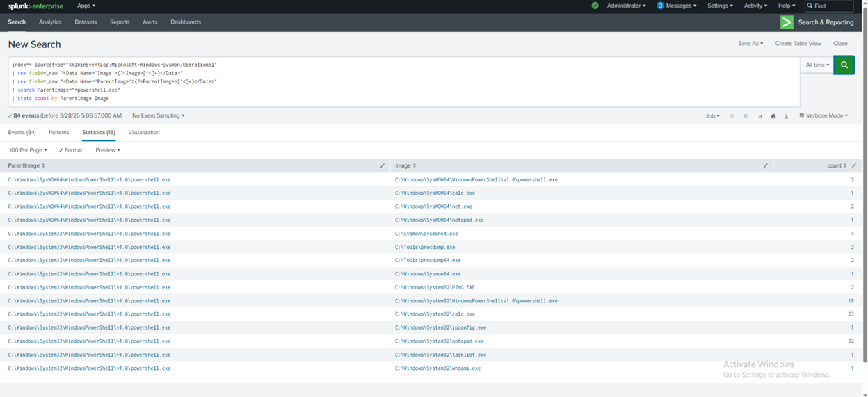Image resolution: width=868 pixels, height=397 pixels.
Task: Switch to the Events (84) tab
Action: (x=22, y=132)
